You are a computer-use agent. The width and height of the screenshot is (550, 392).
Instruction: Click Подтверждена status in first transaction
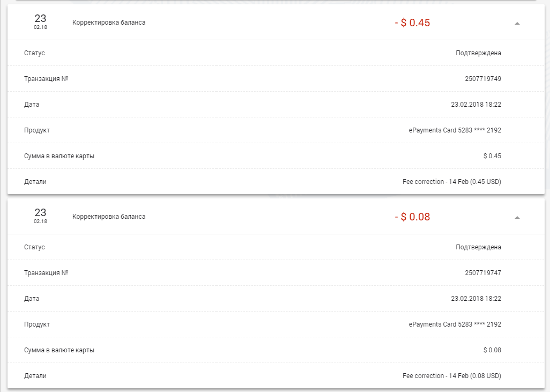[x=479, y=53]
